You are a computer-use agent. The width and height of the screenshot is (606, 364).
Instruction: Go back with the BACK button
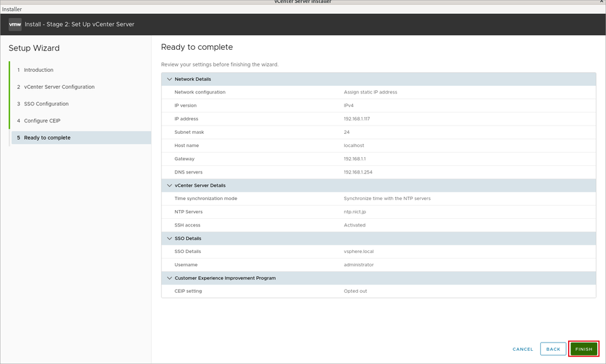tap(553, 349)
